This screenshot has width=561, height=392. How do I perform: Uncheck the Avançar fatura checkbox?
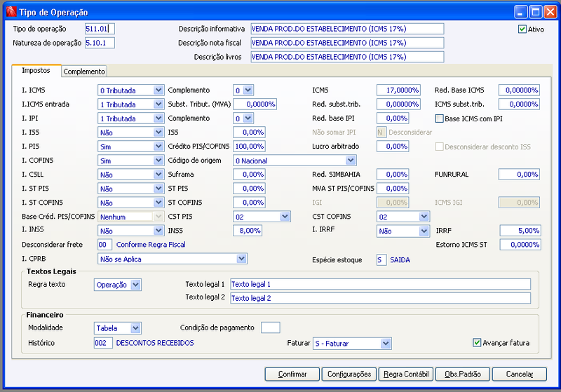click(x=477, y=343)
